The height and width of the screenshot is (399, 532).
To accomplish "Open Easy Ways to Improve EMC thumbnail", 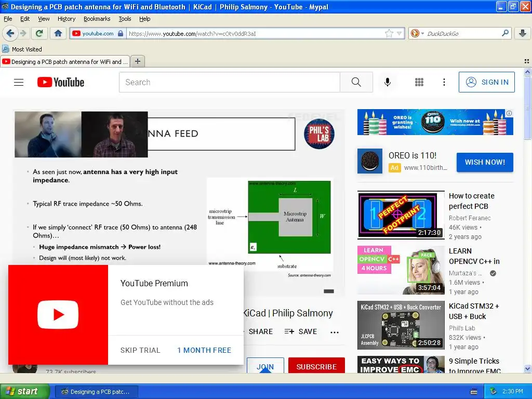I will pyautogui.click(x=401, y=364).
